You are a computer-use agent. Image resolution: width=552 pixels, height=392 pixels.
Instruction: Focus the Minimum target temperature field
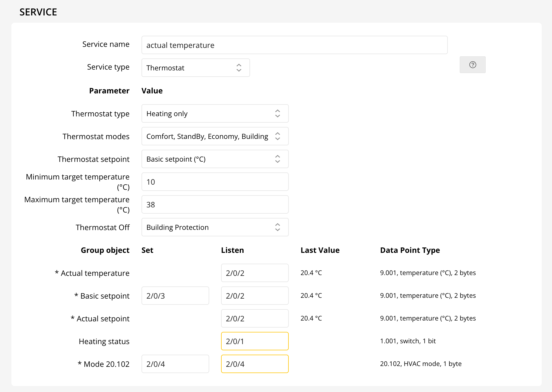[215, 182]
